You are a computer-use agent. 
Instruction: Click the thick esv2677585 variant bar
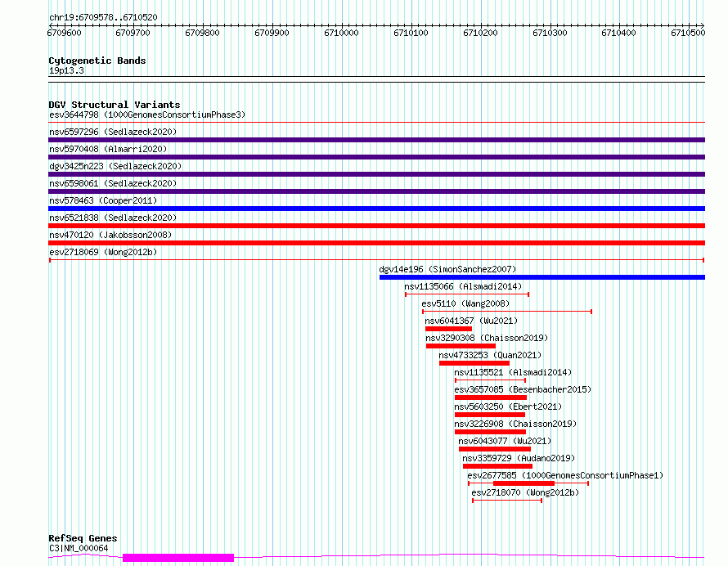pos(524,483)
